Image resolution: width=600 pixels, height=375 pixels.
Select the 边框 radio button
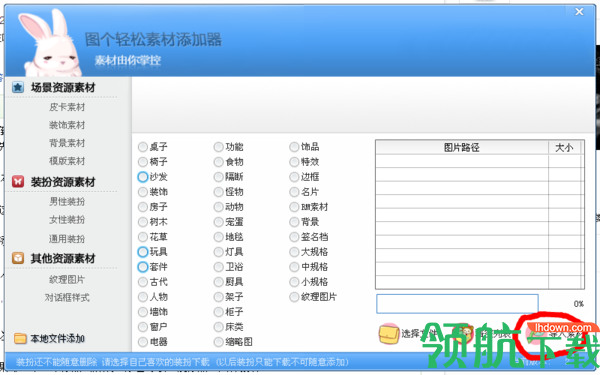pyautogui.click(x=294, y=177)
